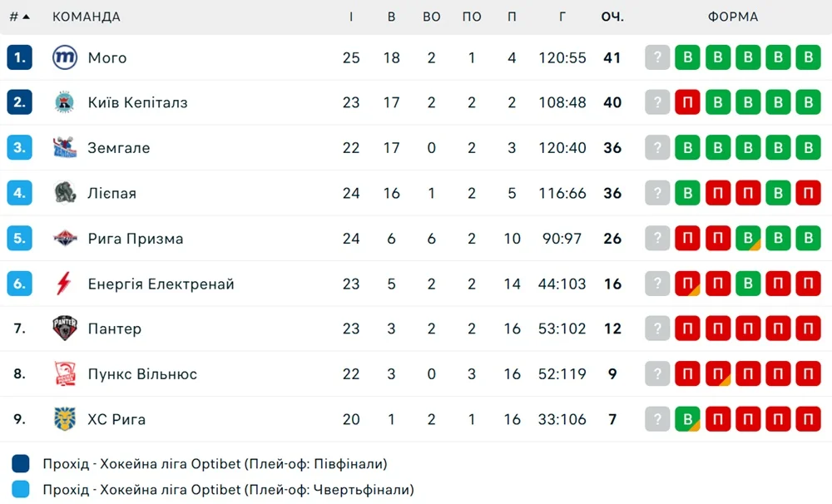Click the Мого team logo icon
The image size is (832, 504).
(x=64, y=57)
